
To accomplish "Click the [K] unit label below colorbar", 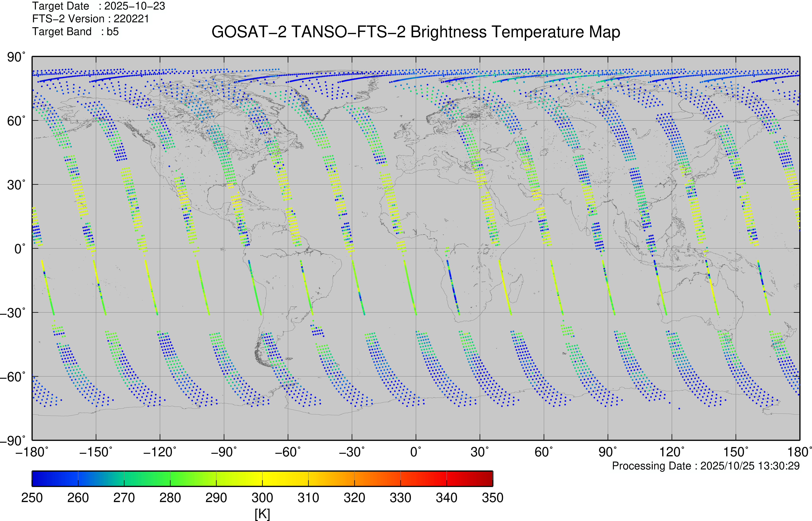I will point(262,514).
